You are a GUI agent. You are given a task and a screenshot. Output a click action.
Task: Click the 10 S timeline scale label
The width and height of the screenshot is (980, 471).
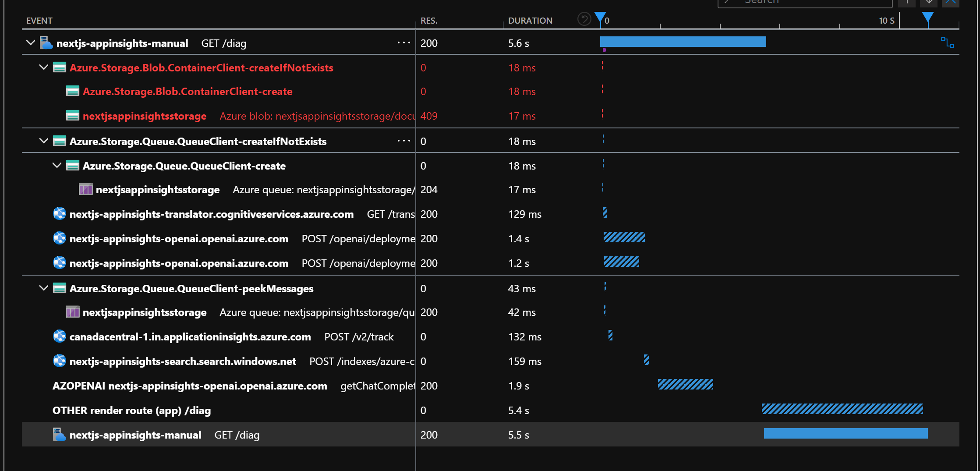pos(887,21)
